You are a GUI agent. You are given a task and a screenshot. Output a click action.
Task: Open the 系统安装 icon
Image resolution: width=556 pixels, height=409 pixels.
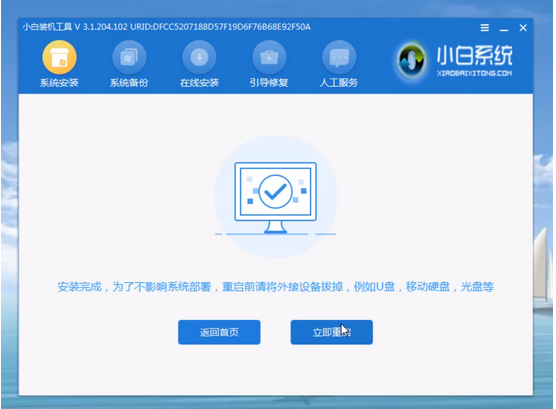pos(59,57)
